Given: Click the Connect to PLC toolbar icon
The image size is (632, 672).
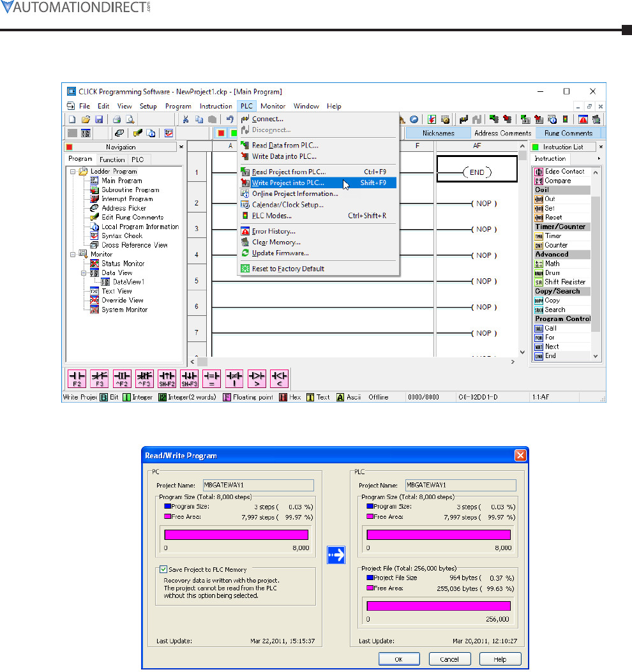Looking at the screenshot, I should click(x=463, y=119).
